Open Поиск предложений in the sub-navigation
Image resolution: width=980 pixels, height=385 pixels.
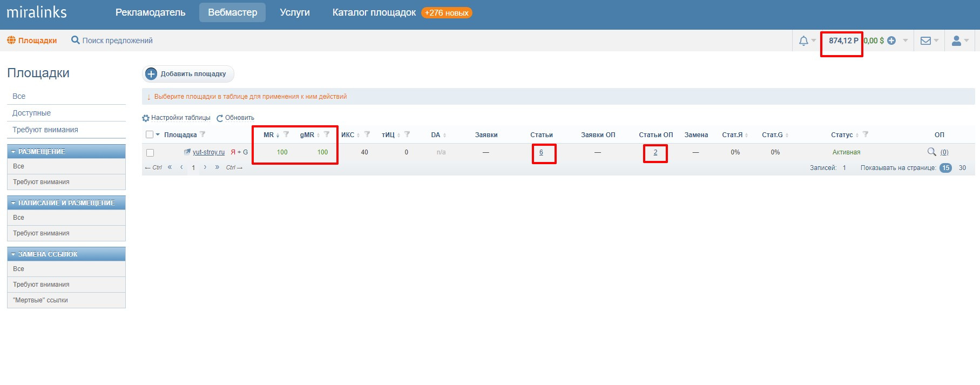coord(117,40)
